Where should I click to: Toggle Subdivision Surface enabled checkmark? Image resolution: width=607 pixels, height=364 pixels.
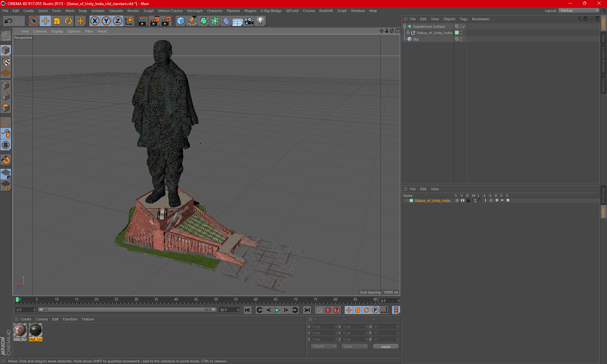[464, 27]
